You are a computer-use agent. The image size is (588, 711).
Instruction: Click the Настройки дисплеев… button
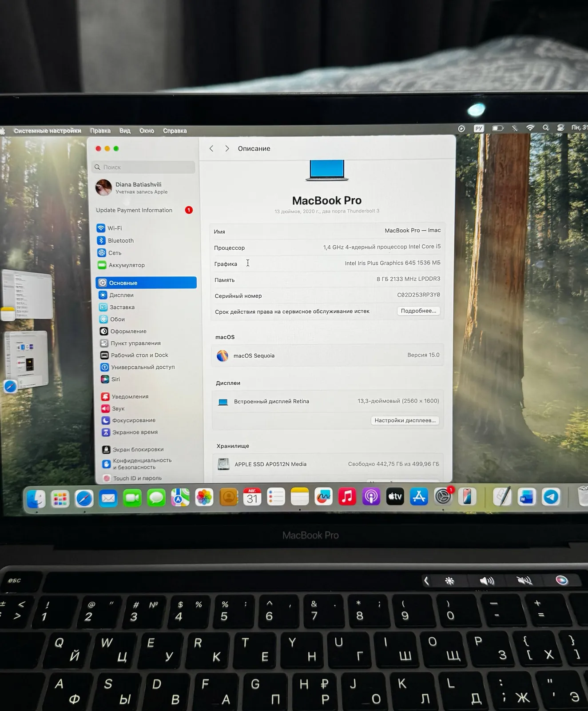tap(405, 420)
